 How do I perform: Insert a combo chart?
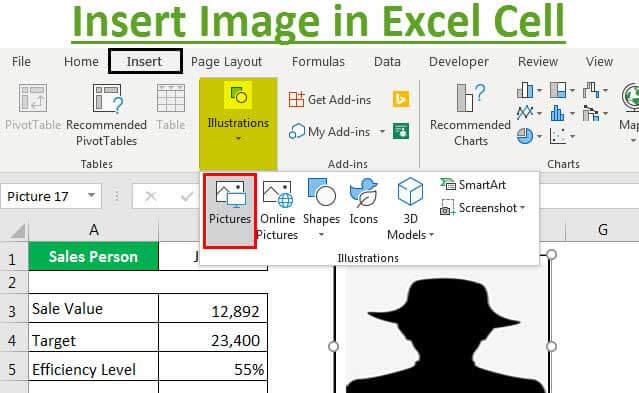pos(591,113)
